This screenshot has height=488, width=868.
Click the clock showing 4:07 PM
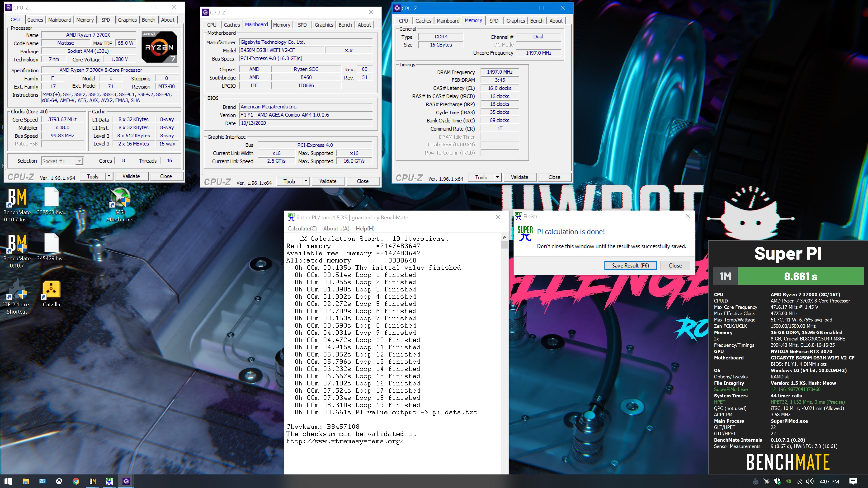coord(829,482)
